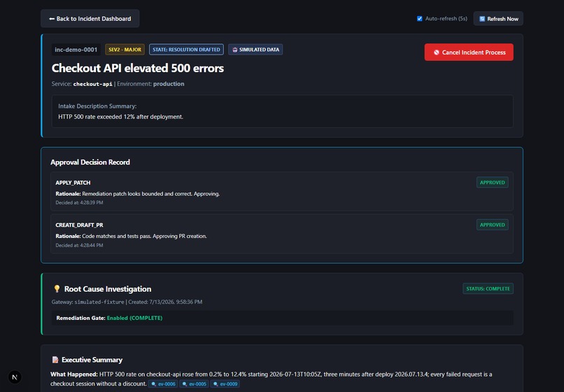Open evidence link ev-0009

point(225,384)
